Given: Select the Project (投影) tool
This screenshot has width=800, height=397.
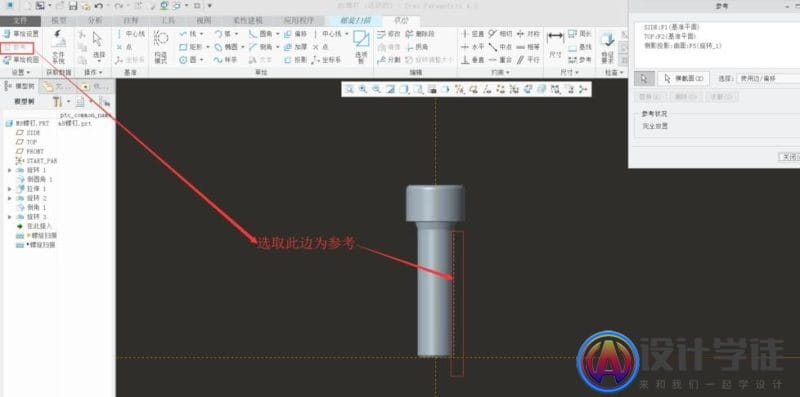Looking at the screenshot, I should click(x=296, y=60).
